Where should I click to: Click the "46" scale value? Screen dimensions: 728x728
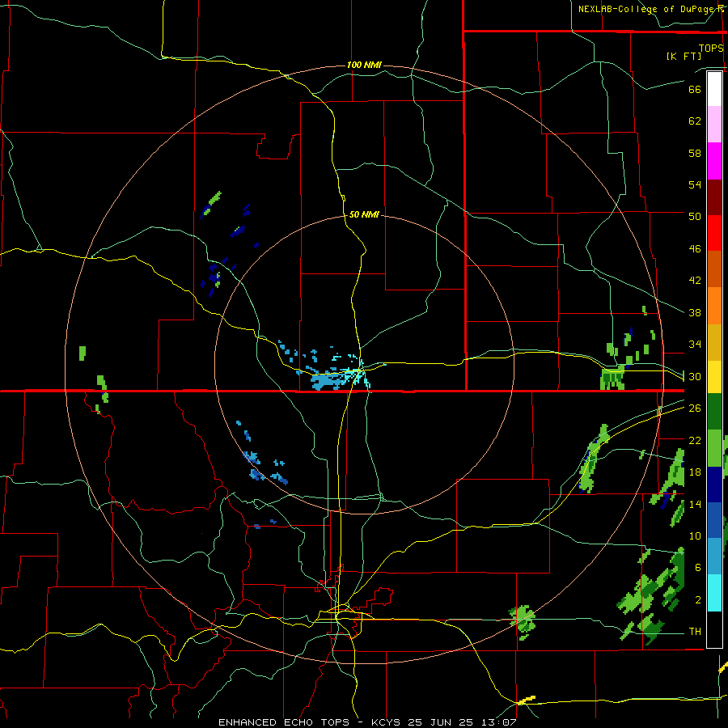(x=695, y=249)
